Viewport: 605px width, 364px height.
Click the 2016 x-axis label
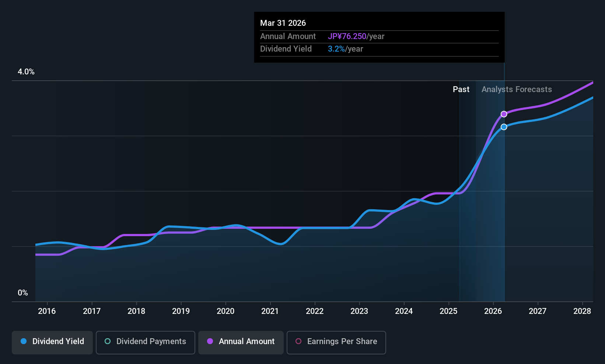pyautogui.click(x=47, y=311)
